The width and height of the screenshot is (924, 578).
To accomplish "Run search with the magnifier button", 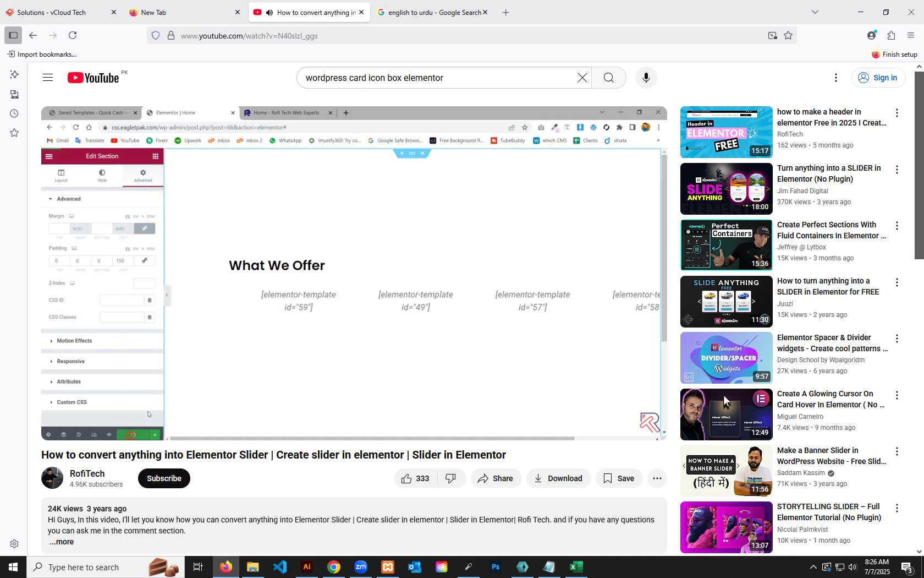I will coord(609,78).
